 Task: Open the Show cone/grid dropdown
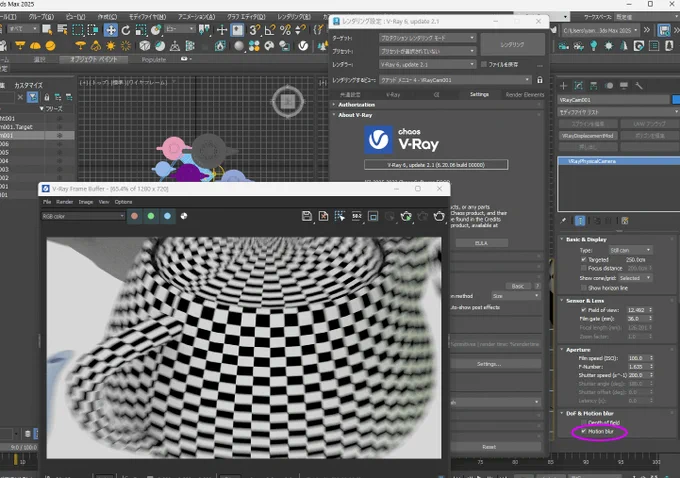(x=634, y=278)
